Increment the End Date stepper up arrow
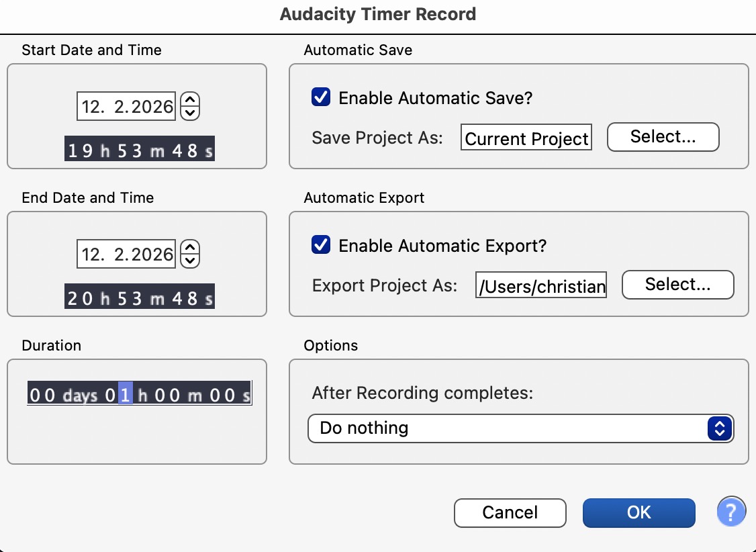 [191, 248]
